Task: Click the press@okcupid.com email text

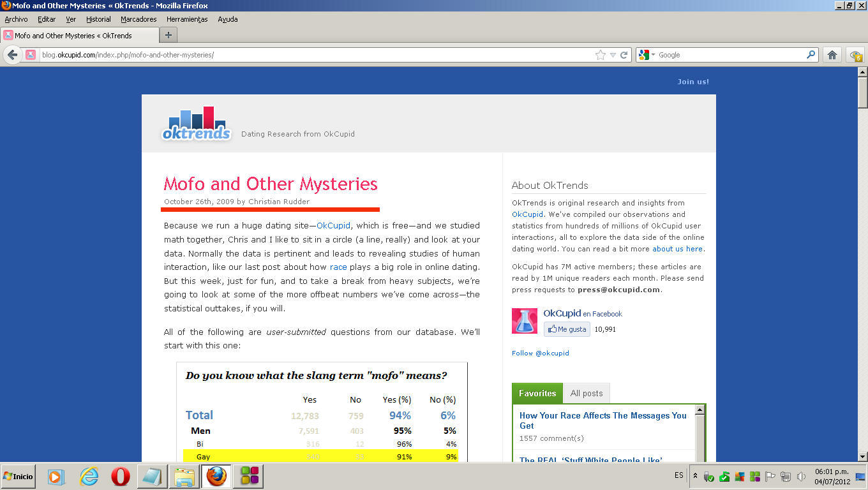Action: point(618,290)
